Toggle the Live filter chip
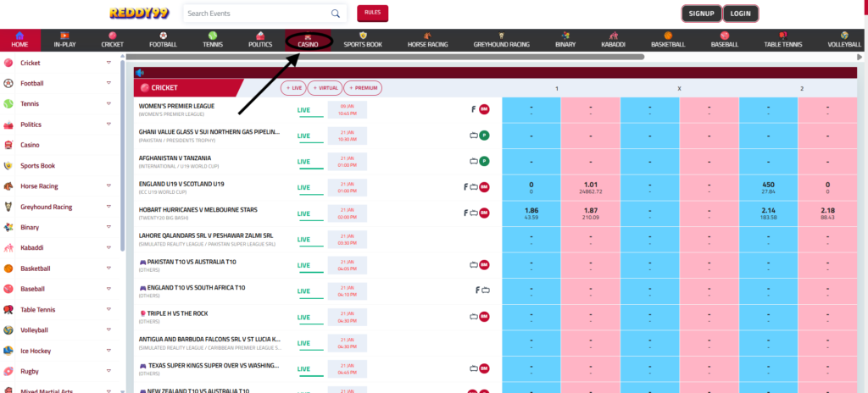The height and width of the screenshot is (393, 868). tap(294, 88)
